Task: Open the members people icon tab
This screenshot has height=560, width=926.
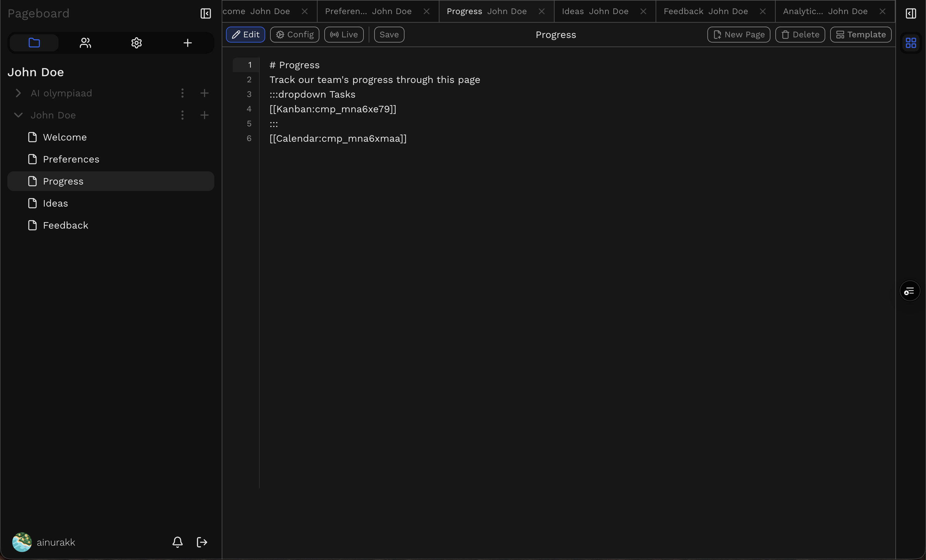Action: (85, 43)
